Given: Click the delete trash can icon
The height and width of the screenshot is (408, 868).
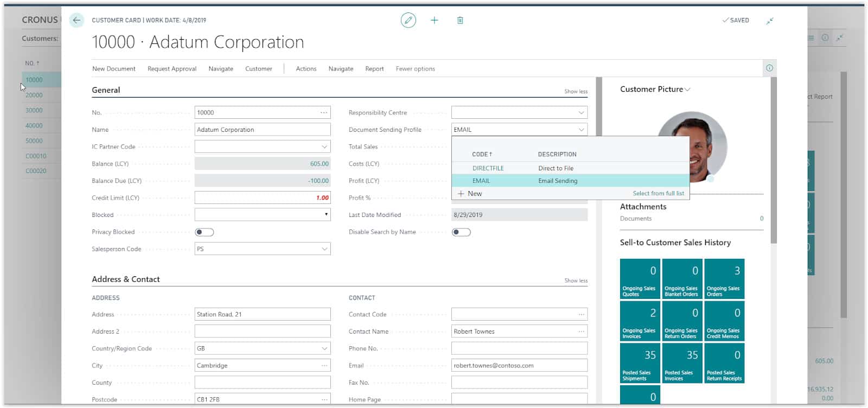Looking at the screenshot, I should click(x=460, y=21).
